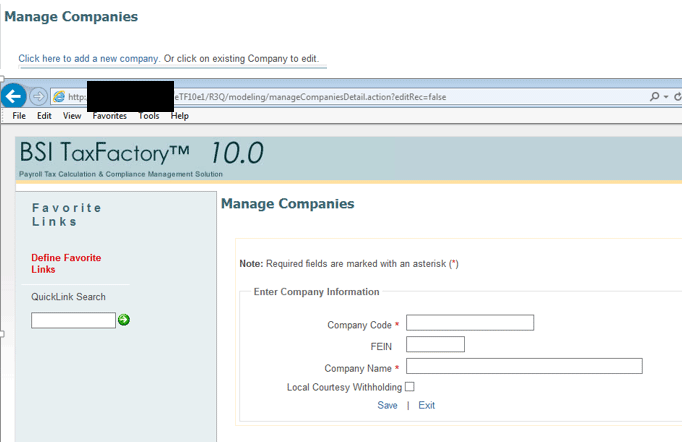Click the green QuickLink Search go button

click(124, 320)
